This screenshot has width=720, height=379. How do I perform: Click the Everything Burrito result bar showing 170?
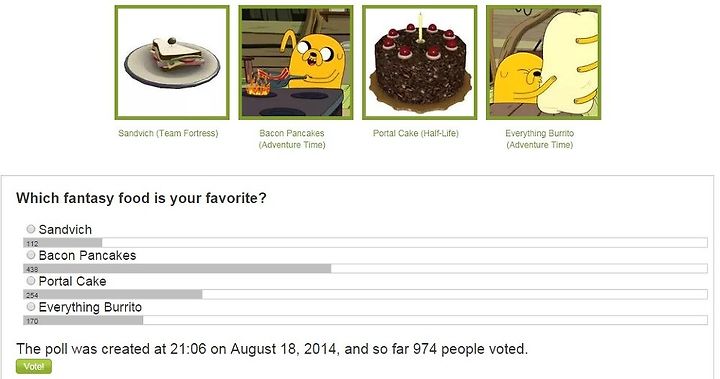pos(366,320)
